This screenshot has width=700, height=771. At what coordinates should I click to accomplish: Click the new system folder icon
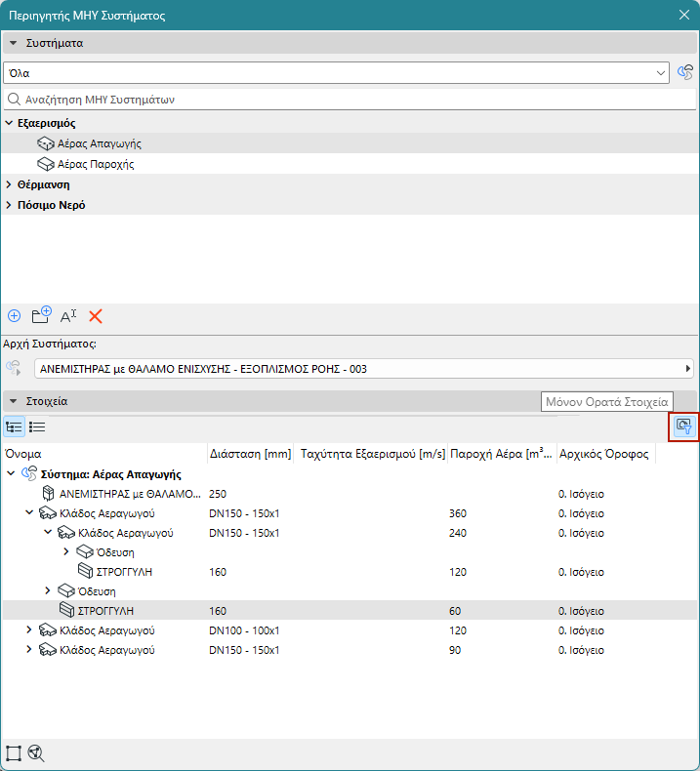41,314
